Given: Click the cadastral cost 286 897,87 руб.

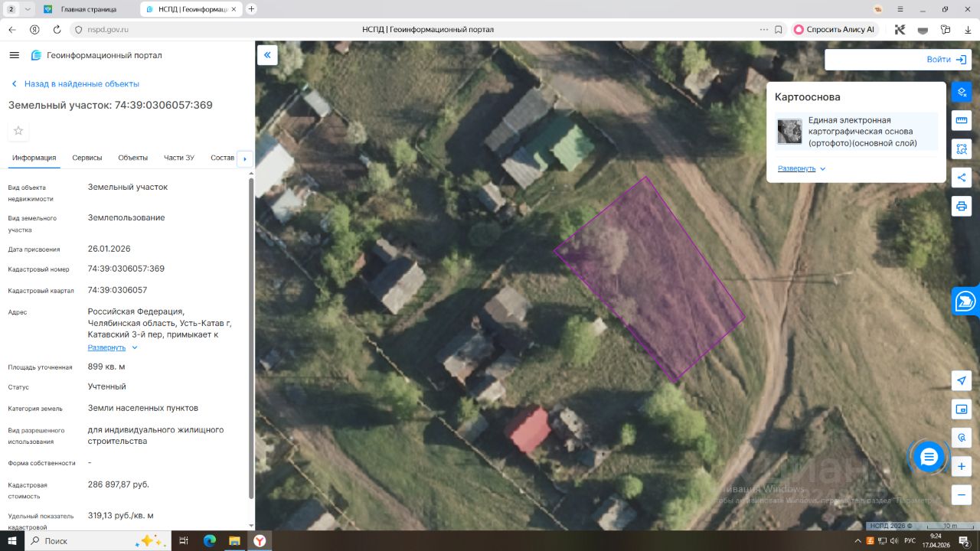Looking at the screenshot, I should [x=119, y=484].
